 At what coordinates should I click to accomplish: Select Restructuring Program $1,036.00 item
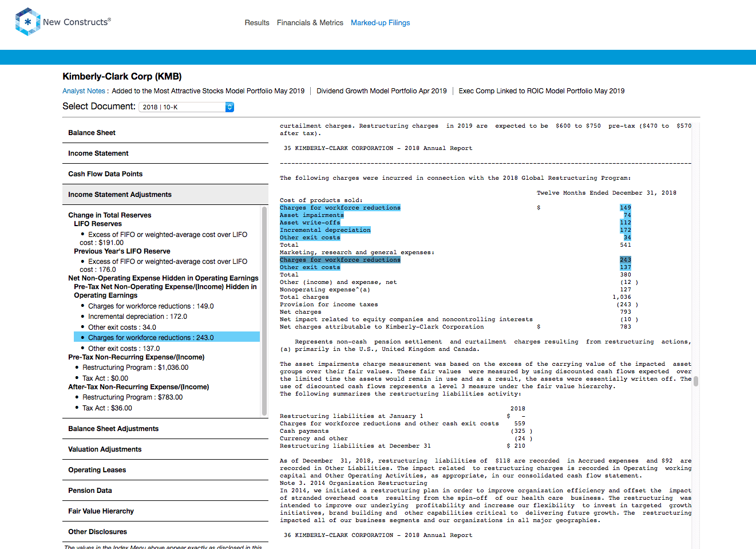[135, 368]
